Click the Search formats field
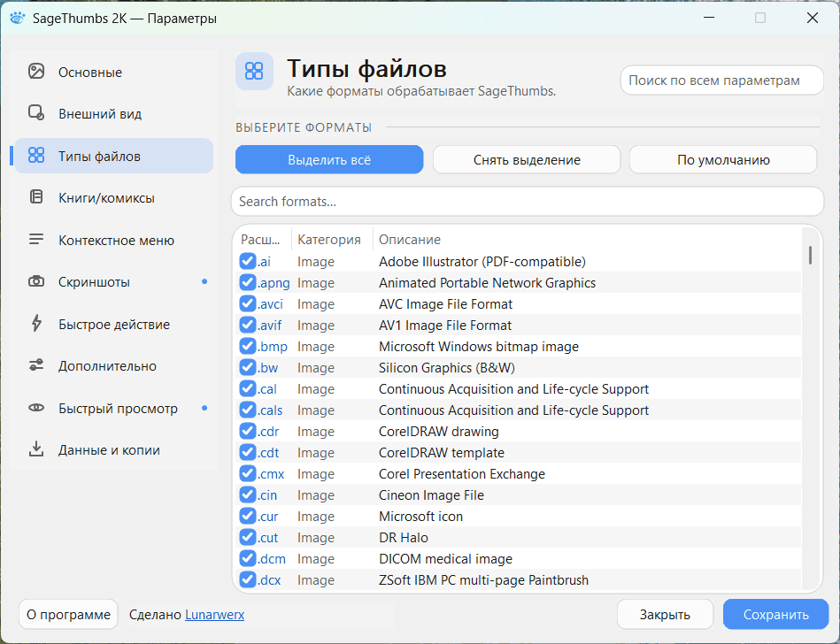840x644 pixels. [528, 202]
